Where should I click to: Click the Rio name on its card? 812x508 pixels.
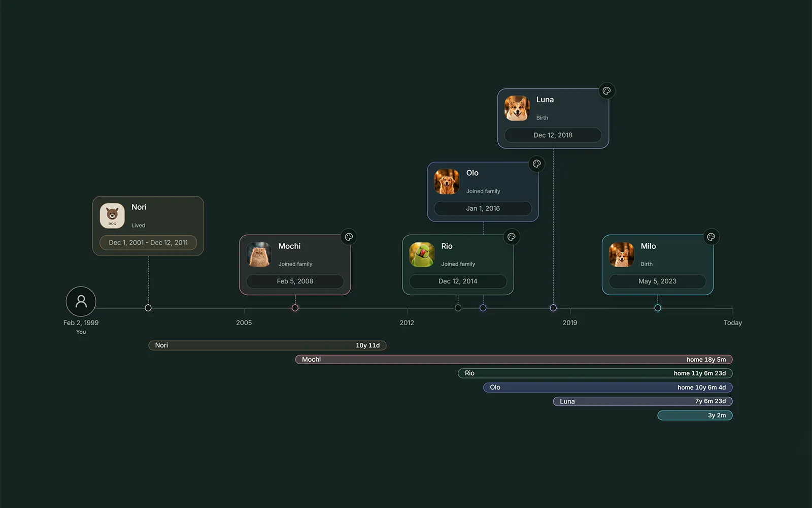click(447, 246)
